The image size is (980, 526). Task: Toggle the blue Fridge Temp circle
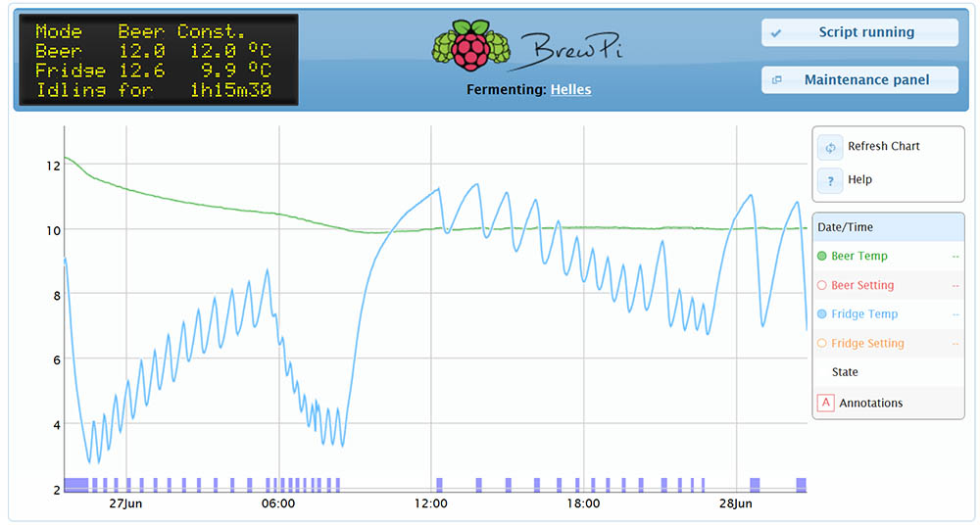pyautogui.click(x=822, y=314)
